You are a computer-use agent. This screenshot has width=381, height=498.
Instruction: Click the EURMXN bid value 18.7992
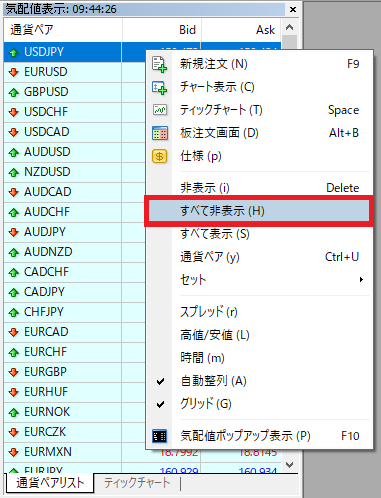pyautogui.click(x=179, y=453)
